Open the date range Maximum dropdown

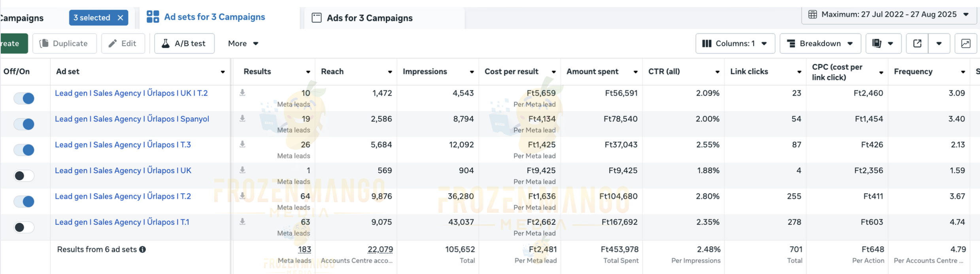coord(889,15)
